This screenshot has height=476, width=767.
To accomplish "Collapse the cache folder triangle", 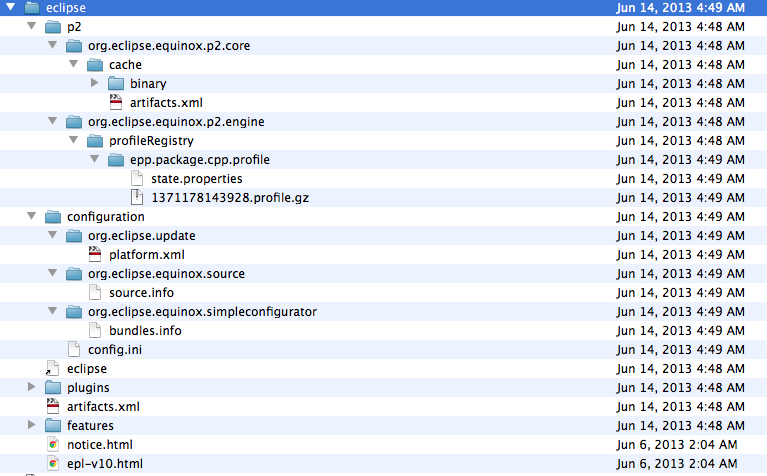I will tap(74, 64).
